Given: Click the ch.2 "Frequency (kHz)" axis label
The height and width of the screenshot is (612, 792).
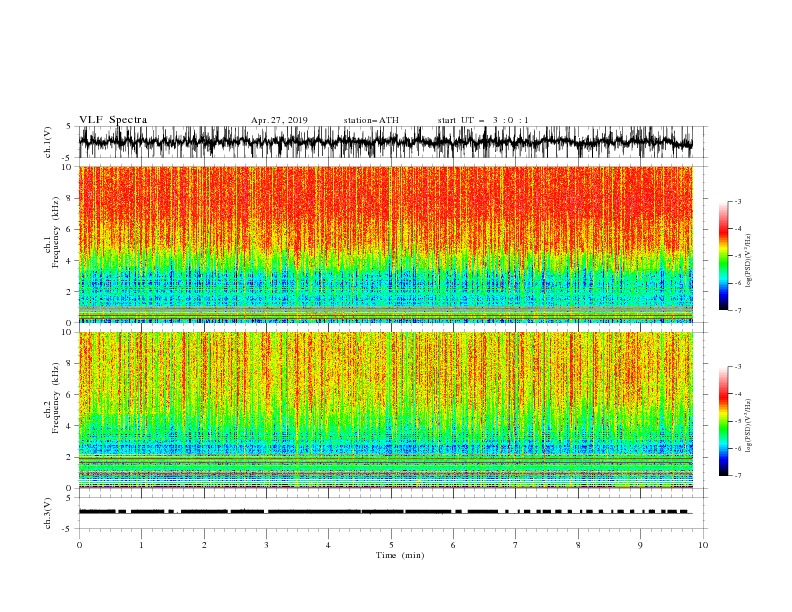Looking at the screenshot, I should tap(56, 398).
